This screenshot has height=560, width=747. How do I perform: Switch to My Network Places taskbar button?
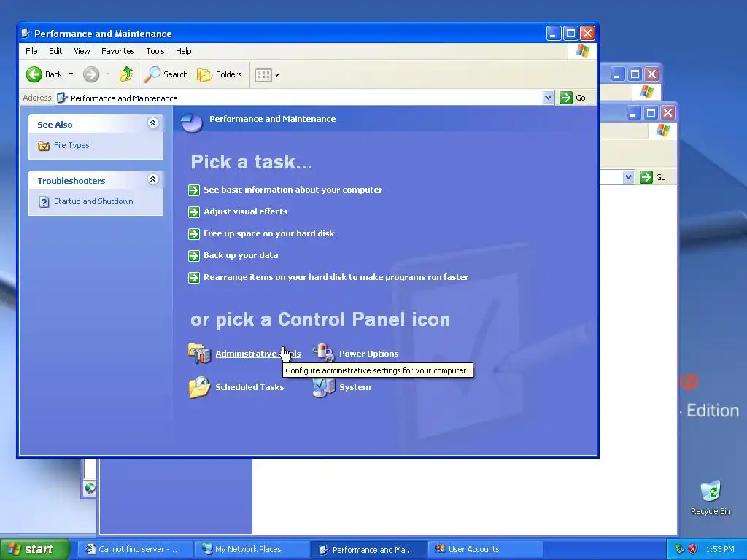(x=252, y=549)
